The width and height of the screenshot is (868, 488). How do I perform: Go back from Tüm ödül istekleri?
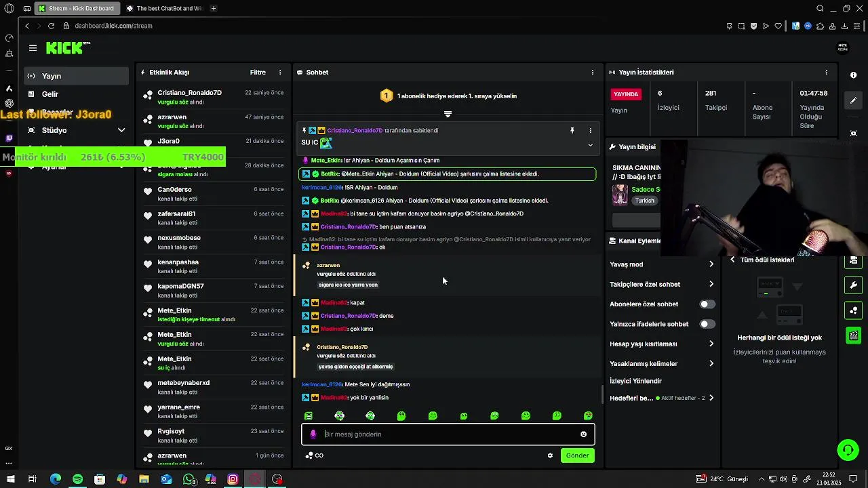tap(732, 260)
